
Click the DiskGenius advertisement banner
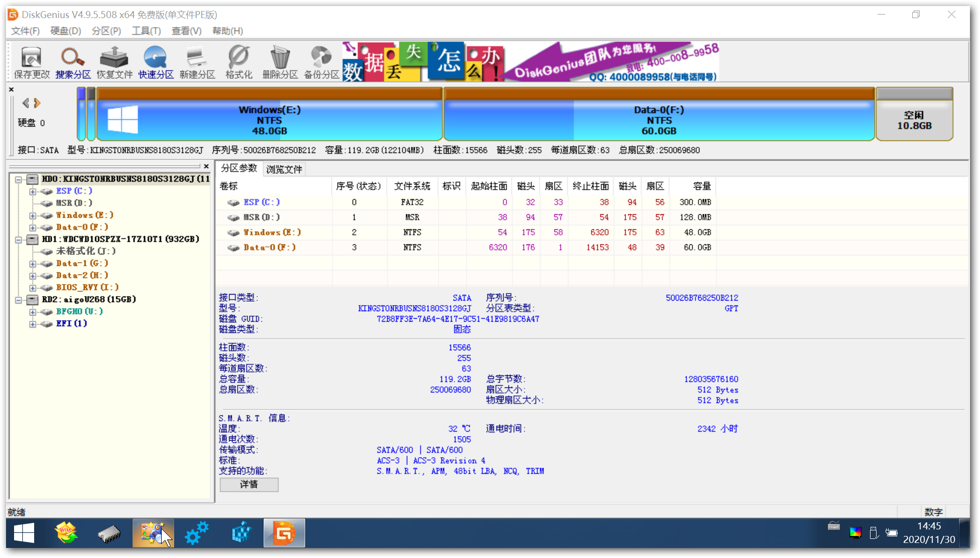(531, 62)
